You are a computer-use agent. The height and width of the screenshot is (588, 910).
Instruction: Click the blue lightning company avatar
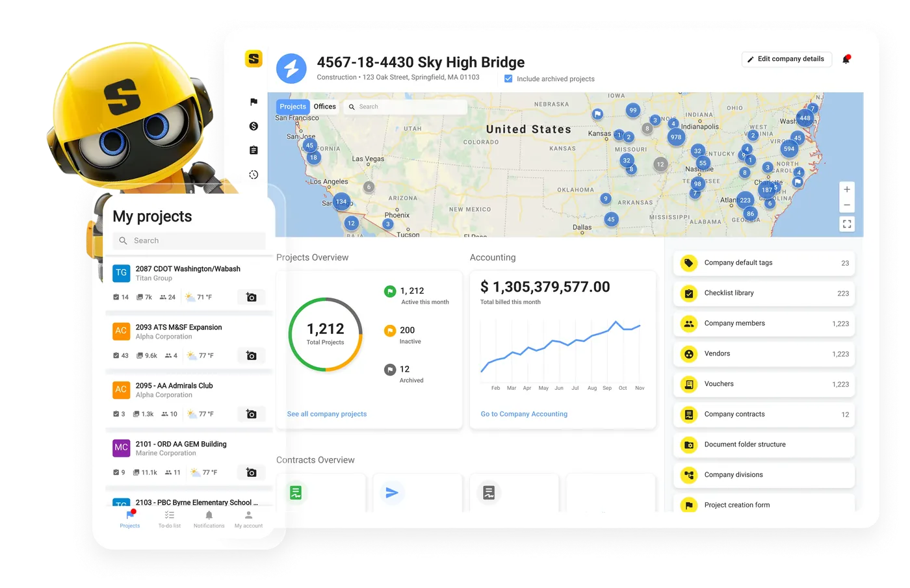[x=291, y=68]
